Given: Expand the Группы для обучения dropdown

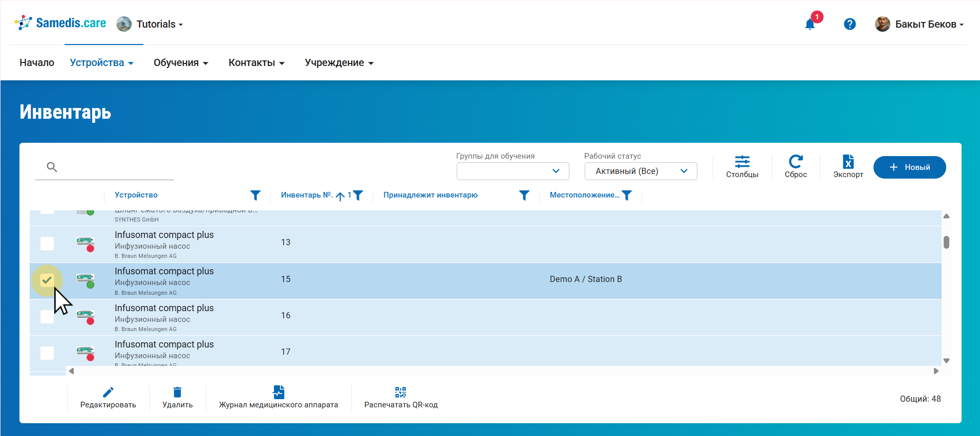Looking at the screenshot, I should [513, 171].
